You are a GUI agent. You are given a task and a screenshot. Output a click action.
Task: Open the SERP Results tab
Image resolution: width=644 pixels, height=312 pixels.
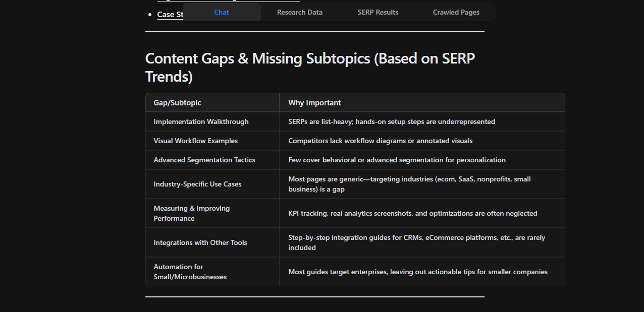(x=378, y=12)
